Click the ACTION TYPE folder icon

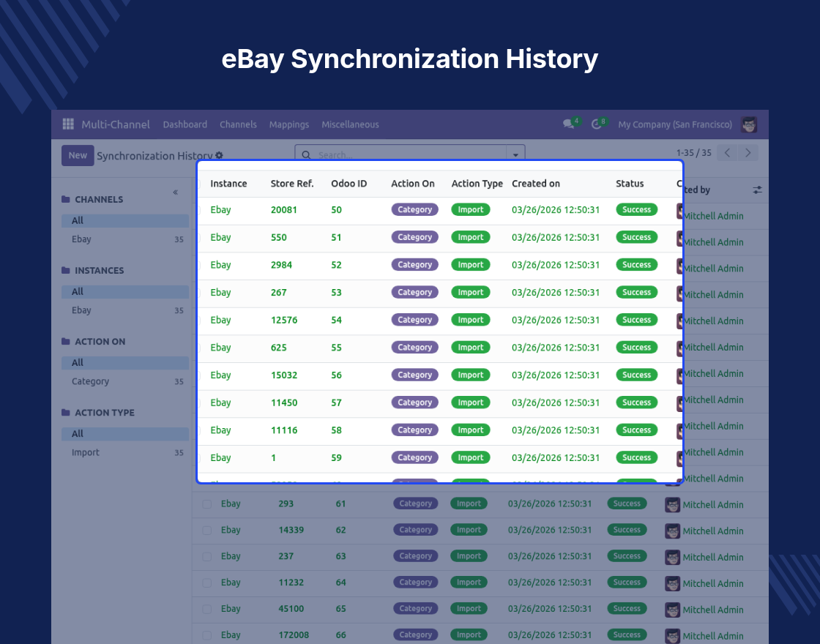coord(65,413)
